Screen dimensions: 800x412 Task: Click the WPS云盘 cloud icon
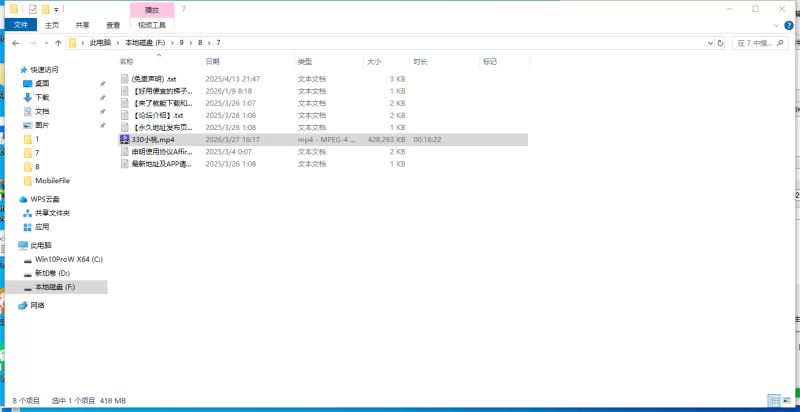23,199
